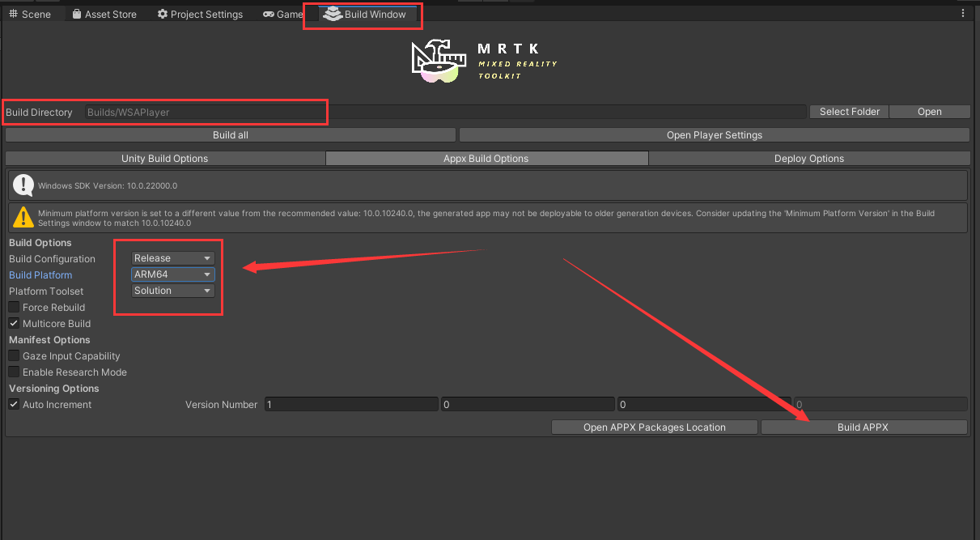
Task: Click the Build Platform label
Action: tap(40, 275)
